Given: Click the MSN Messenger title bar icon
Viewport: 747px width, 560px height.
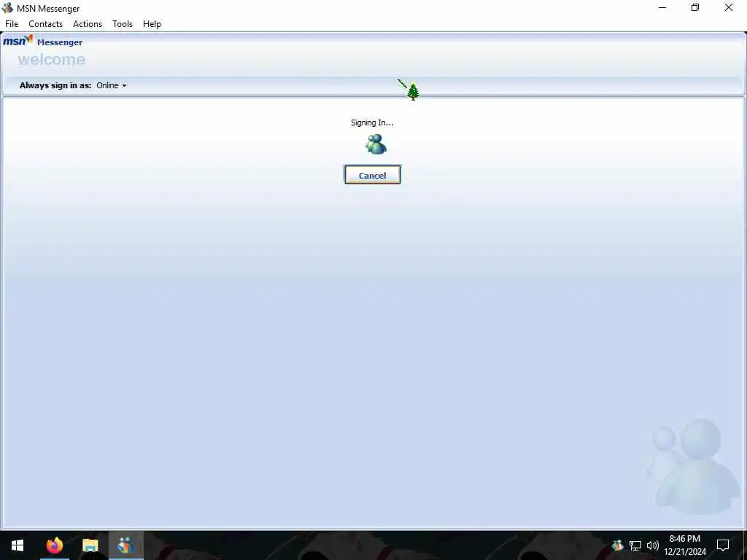Looking at the screenshot, I should tap(7, 8).
